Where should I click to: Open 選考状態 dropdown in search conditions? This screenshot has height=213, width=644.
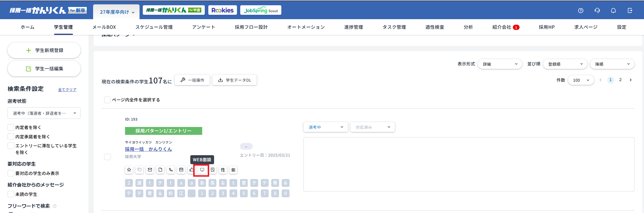(44, 113)
